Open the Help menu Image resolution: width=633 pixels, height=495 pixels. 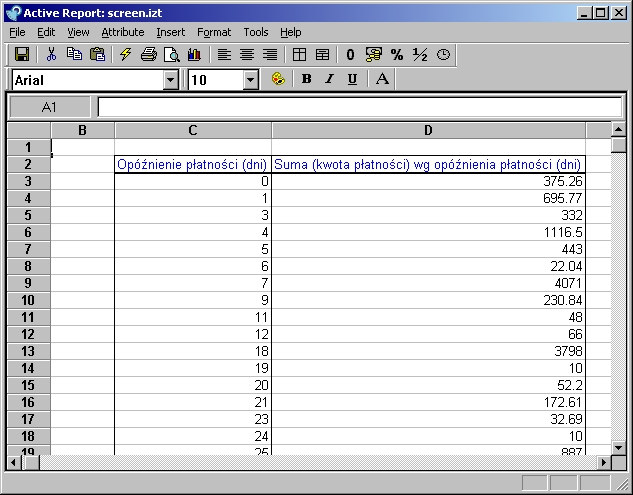click(291, 32)
